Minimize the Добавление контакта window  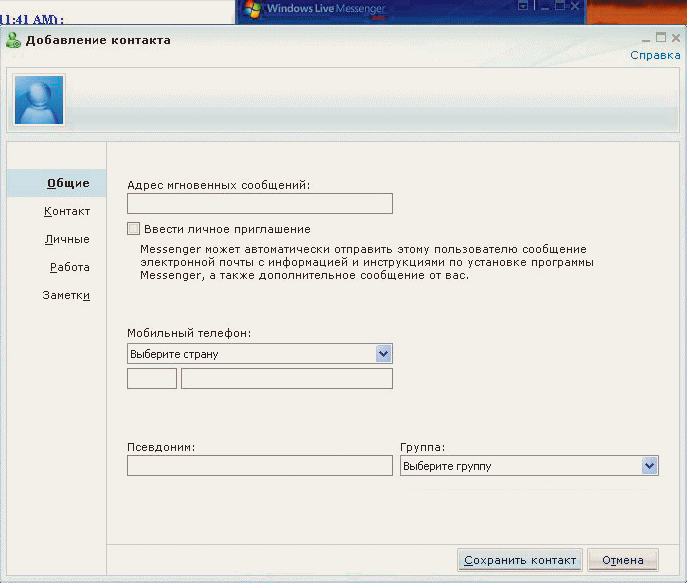(x=646, y=39)
